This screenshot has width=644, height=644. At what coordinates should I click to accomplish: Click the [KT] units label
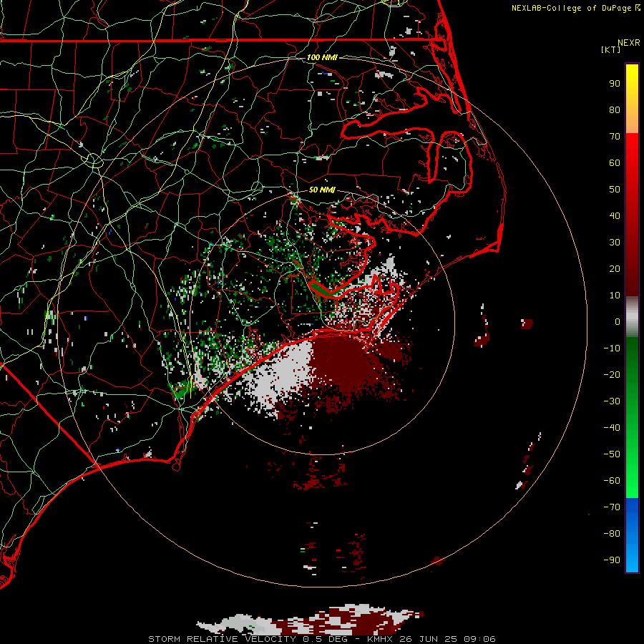611,49
